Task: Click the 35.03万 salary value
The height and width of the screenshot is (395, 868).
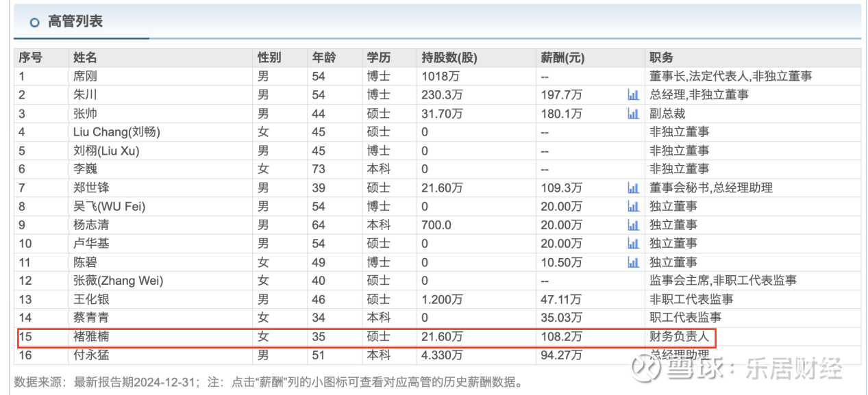Action: pos(561,318)
